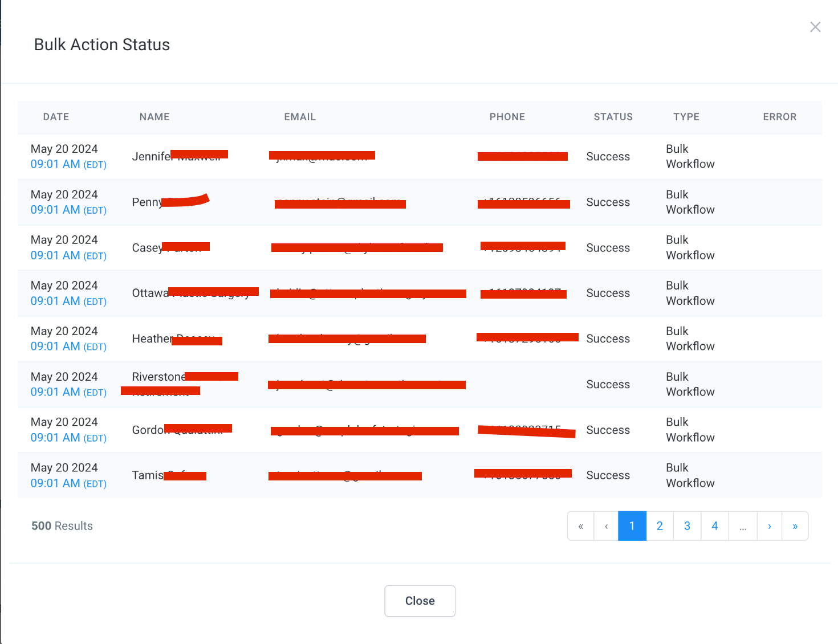838x644 pixels.
Task: Click the PHONE column header
Action: point(507,117)
